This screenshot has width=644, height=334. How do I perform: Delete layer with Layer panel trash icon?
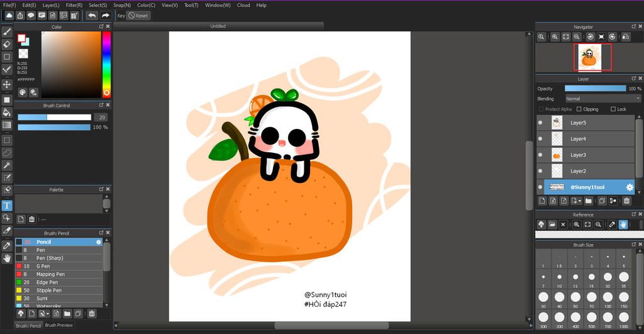tap(626, 201)
